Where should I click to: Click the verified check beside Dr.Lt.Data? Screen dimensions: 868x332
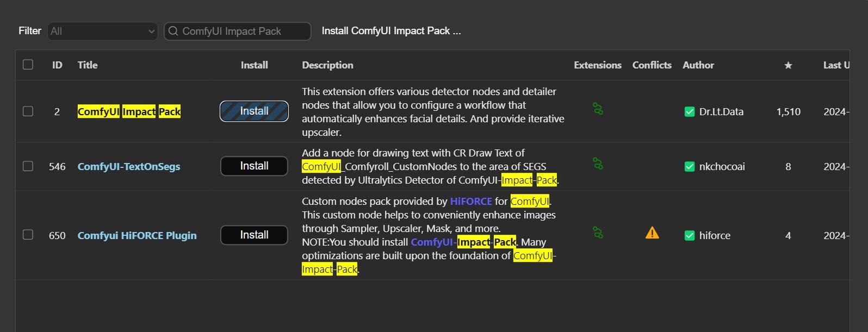click(689, 112)
